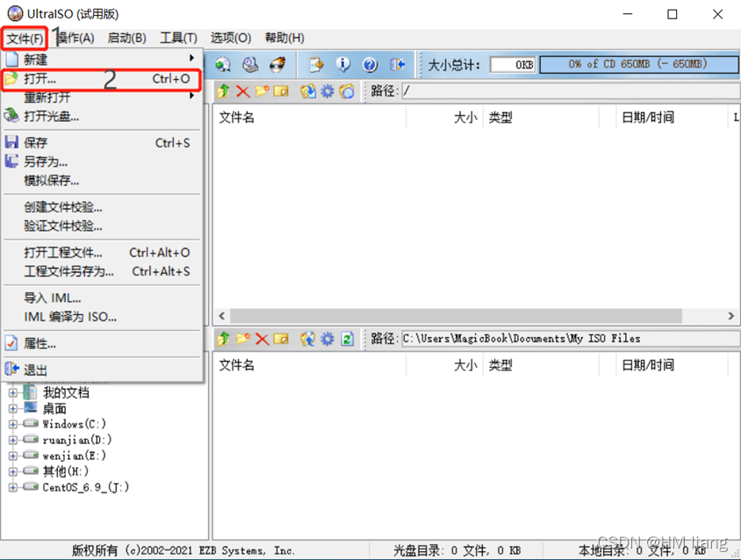Sort local pane by 大小 column header
The width and height of the screenshot is (741, 560).
click(444, 365)
